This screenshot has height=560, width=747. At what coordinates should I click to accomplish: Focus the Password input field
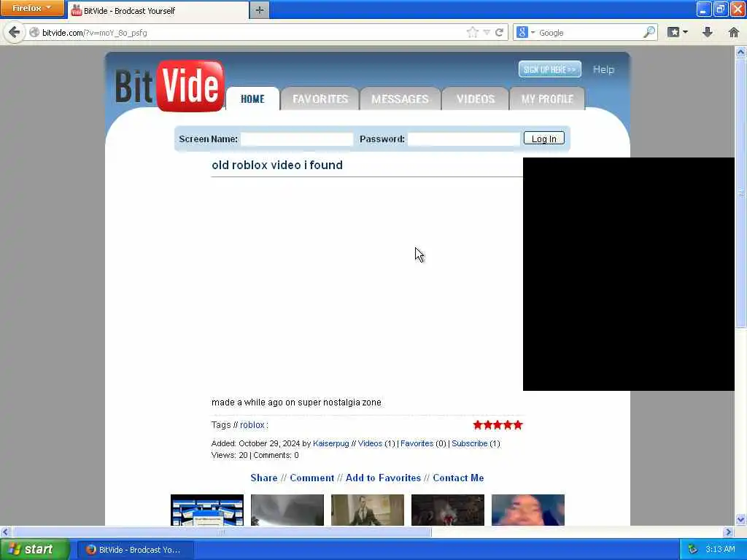(463, 139)
